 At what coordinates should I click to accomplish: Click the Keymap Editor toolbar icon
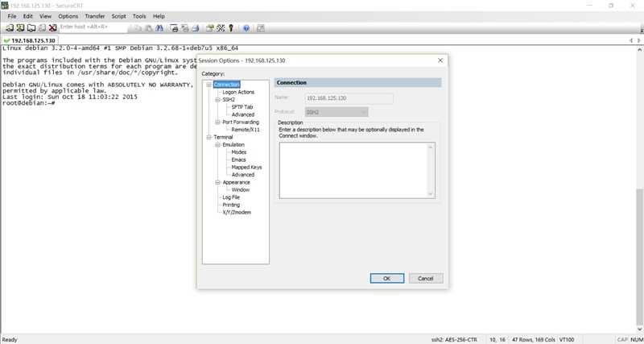pos(221,28)
